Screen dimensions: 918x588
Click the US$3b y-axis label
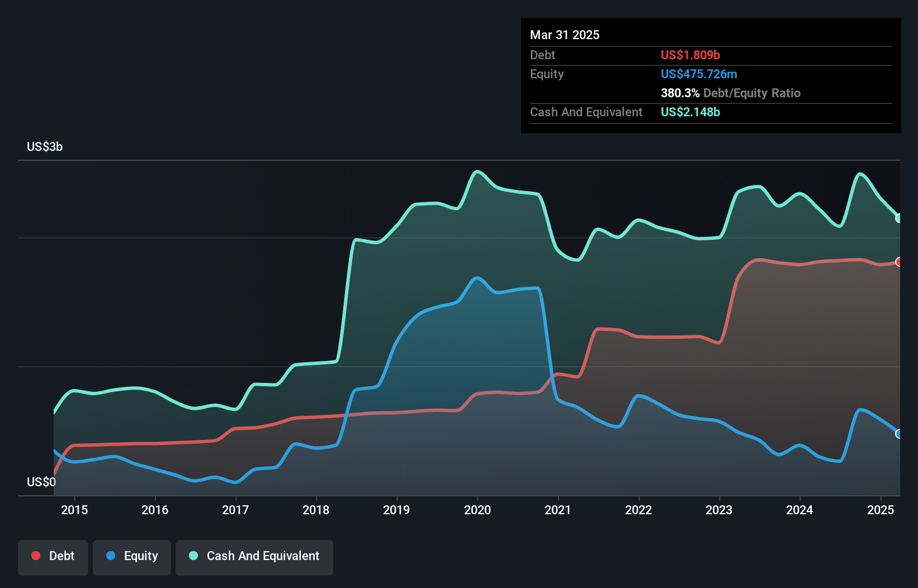[45, 146]
